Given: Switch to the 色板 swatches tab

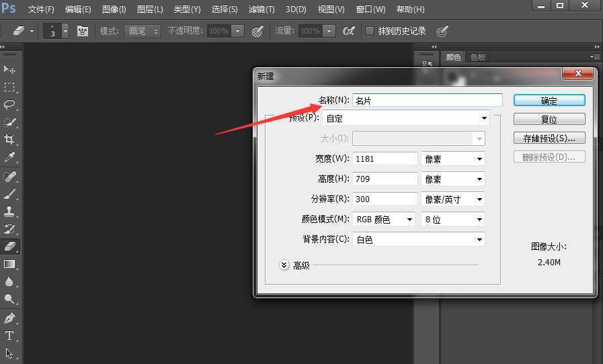Looking at the screenshot, I should pos(478,58).
